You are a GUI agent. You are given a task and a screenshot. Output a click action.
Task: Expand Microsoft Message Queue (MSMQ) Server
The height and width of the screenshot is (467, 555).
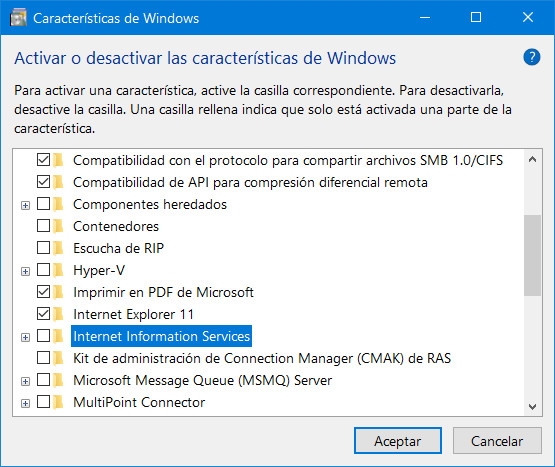25,381
